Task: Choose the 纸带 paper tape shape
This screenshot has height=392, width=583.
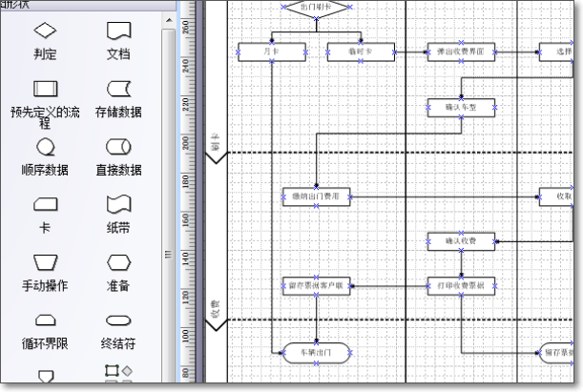Action: pyautogui.click(x=118, y=204)
